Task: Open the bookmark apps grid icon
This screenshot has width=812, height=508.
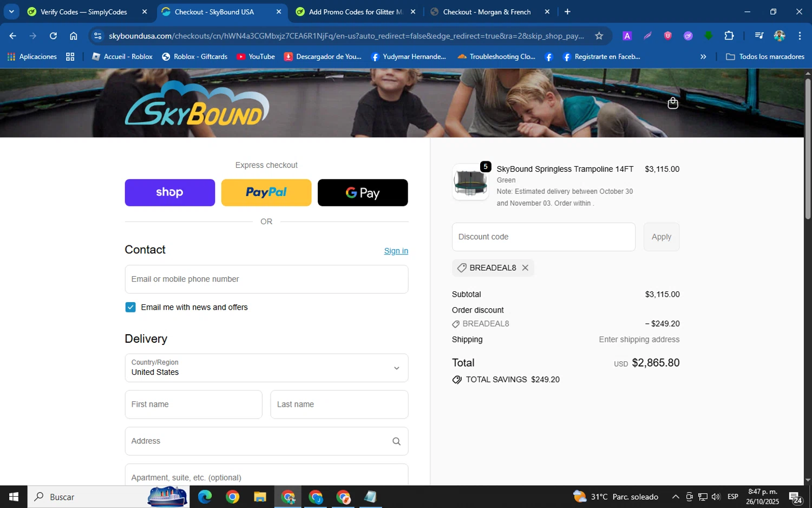Action: point(70,56)
